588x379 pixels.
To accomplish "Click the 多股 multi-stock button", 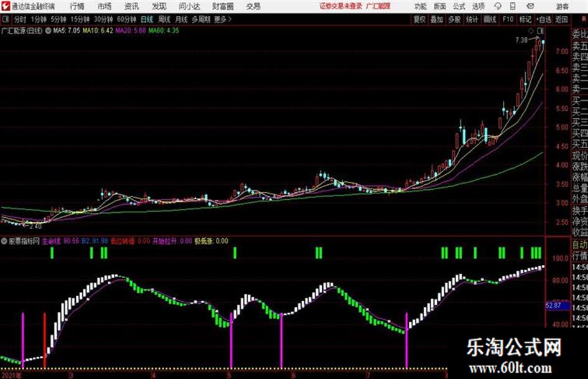I will (454, 19).
